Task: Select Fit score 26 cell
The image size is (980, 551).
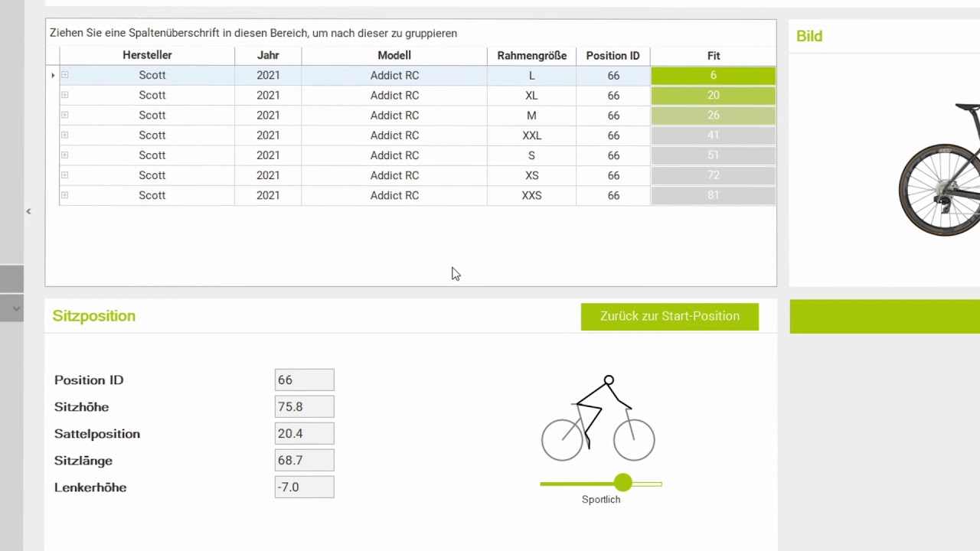Action: (x=713, y=115)
